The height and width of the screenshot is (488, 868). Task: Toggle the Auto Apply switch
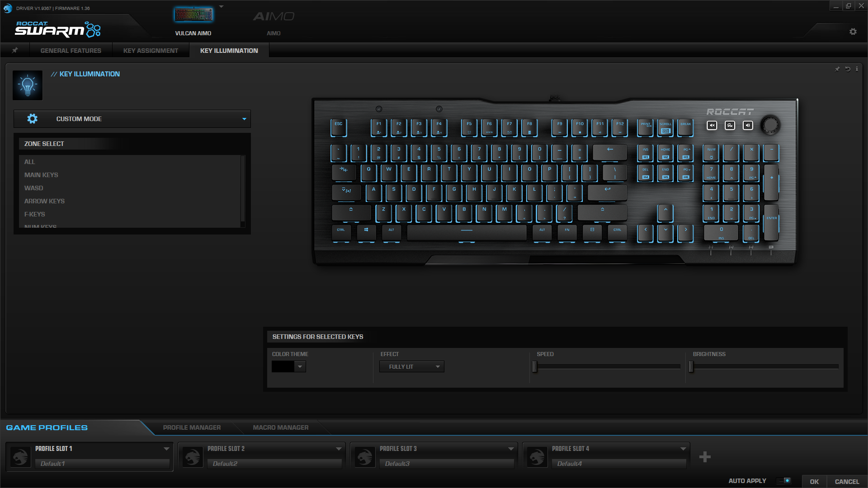click(784, 481)
